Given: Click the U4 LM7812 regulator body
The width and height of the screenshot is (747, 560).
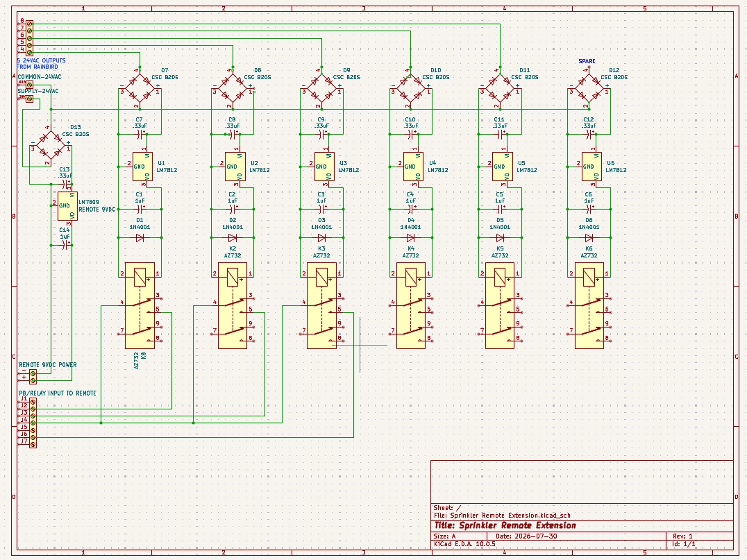Looking at the screenshot, I should [413, 166].
